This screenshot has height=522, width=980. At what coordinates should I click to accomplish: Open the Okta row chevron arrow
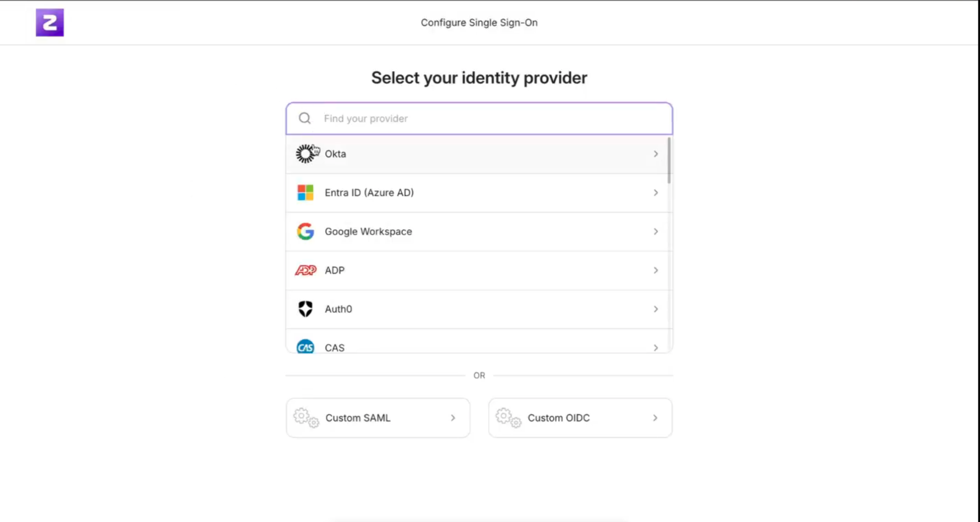(x=655, y=154)
